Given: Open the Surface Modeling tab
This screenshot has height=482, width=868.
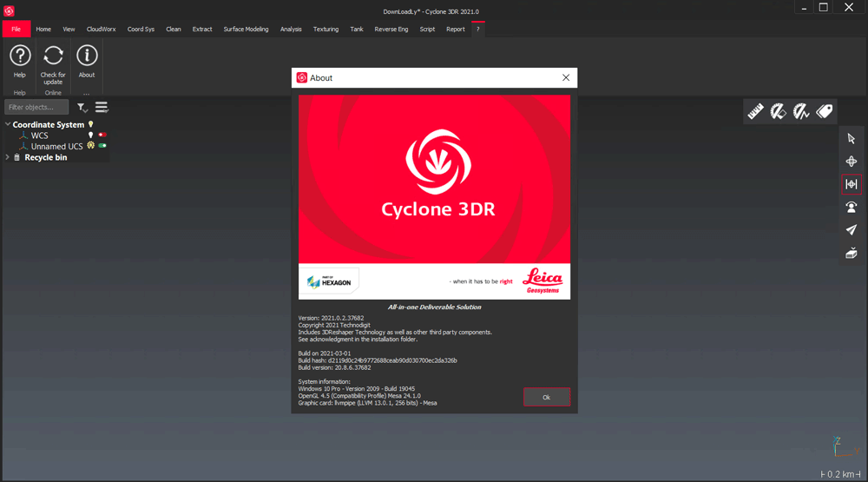Looking at the screenshot, I should click(x=246, y=30).
